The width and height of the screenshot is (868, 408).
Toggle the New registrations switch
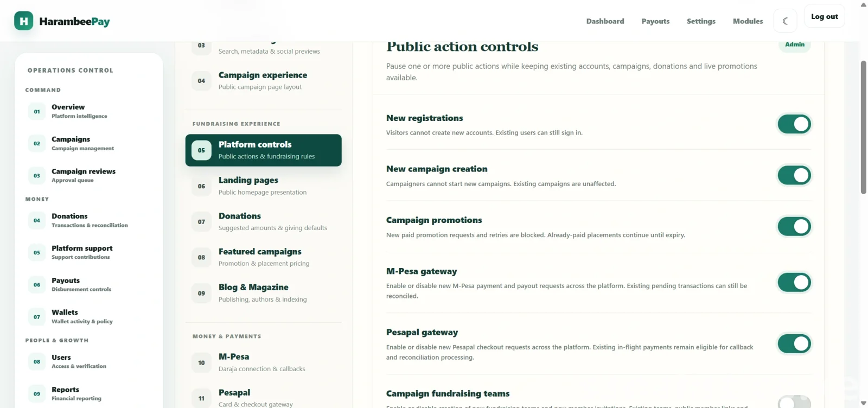pos(794,124)
